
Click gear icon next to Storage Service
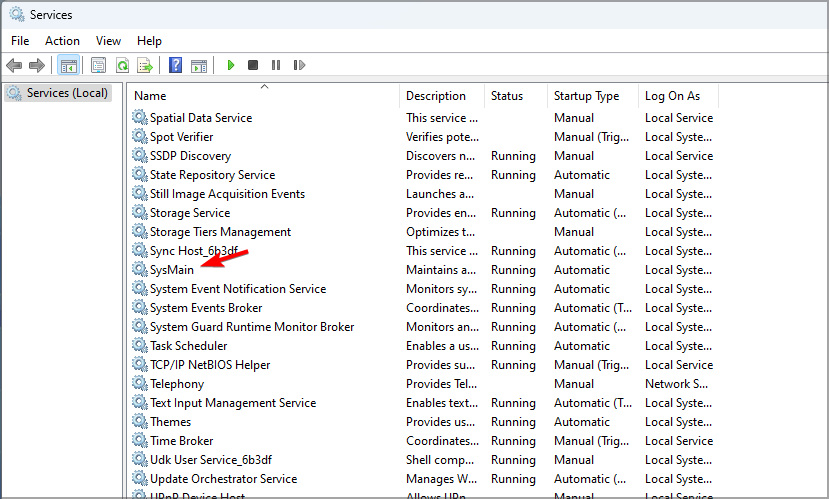[140, 212]
